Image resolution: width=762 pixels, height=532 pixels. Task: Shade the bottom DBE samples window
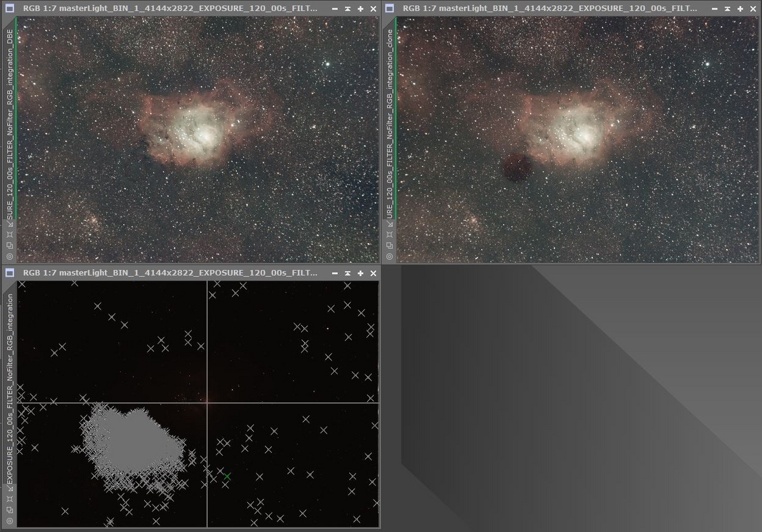pyautogui.click(x=347, y=273)
